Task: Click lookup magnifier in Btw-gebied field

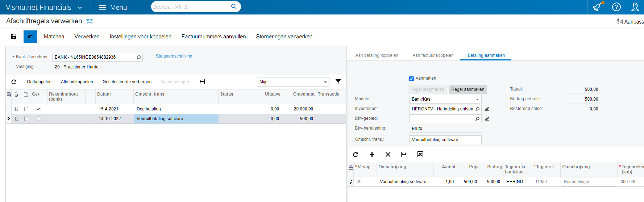Action: pyautogui.click(x=478, y=119)
